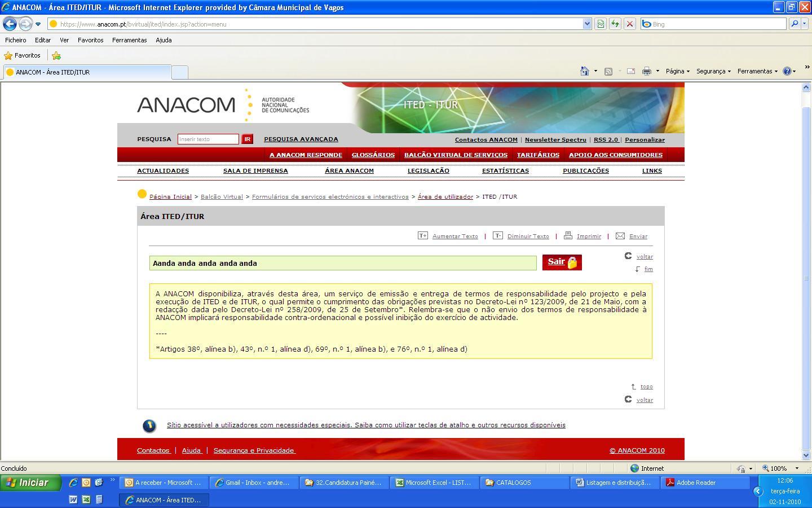Open the zoom level 100% dropdown
812x508 pixels.
pos(797,468)
